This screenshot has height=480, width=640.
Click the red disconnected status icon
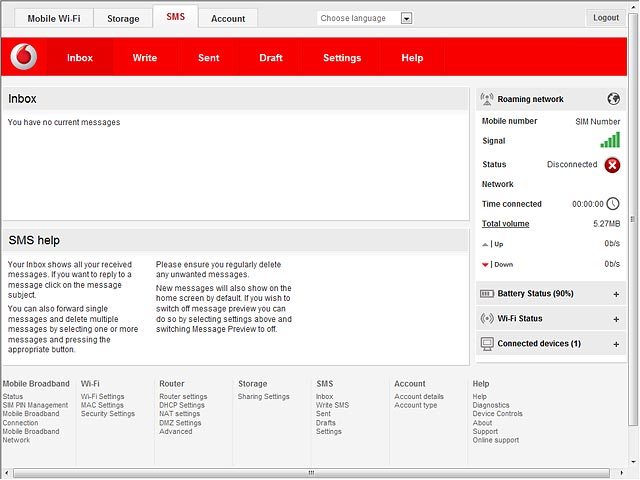pyautogui.click(x=612, y=165)
